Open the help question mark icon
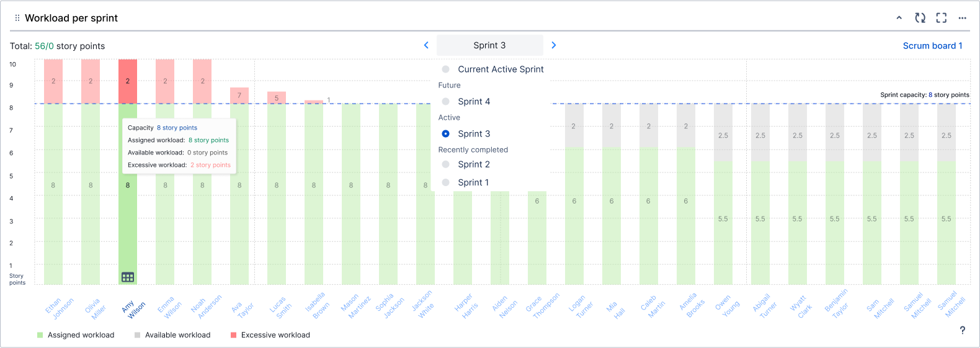The image size is (980, 348). coord(963,330)
